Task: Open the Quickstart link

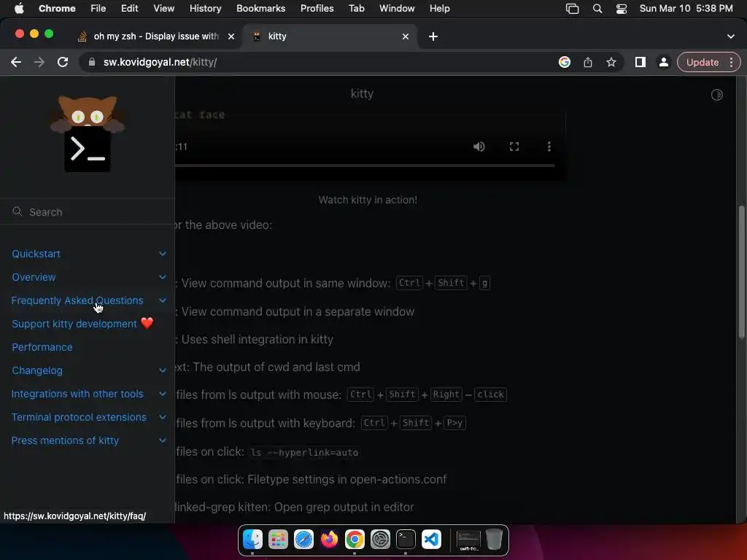Action: tap(36, 253)
